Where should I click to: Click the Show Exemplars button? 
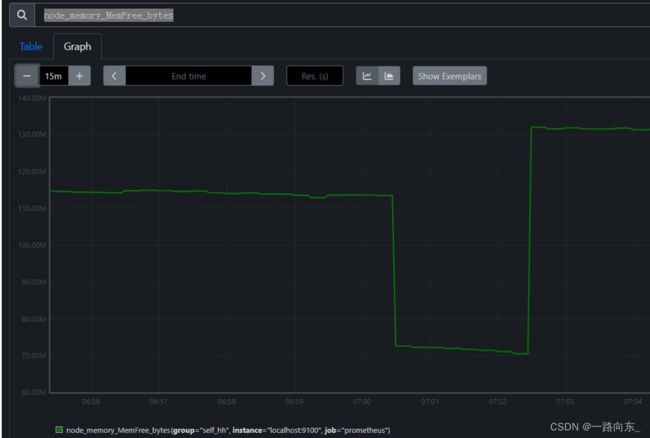pyautogui.click(x=450, y=76)
